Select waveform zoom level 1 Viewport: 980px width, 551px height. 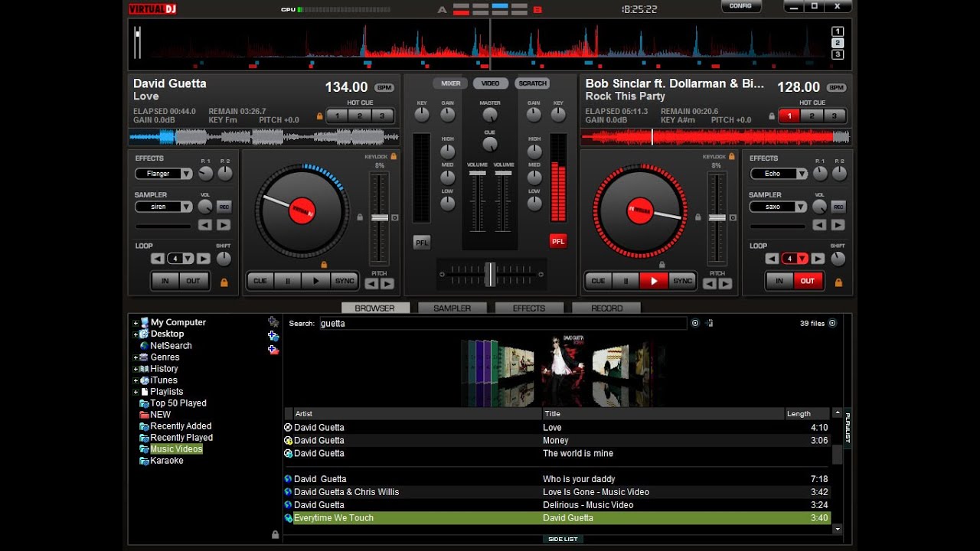click(x=838, y=31)
